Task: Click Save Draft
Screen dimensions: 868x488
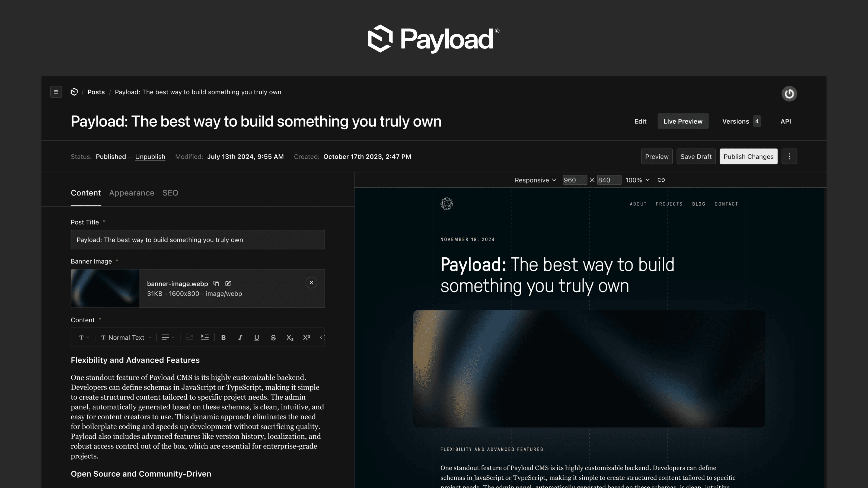Action: point(696,156)
